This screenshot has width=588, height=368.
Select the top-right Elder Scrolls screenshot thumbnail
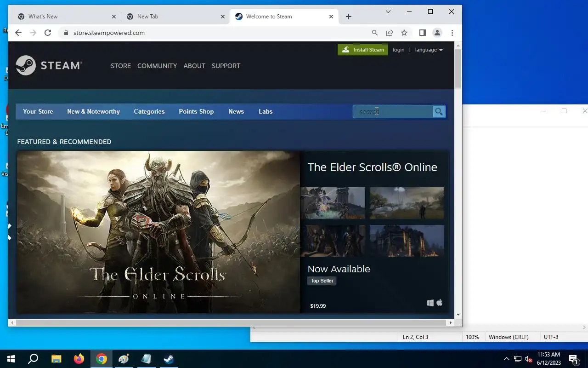tap(407, 203)
